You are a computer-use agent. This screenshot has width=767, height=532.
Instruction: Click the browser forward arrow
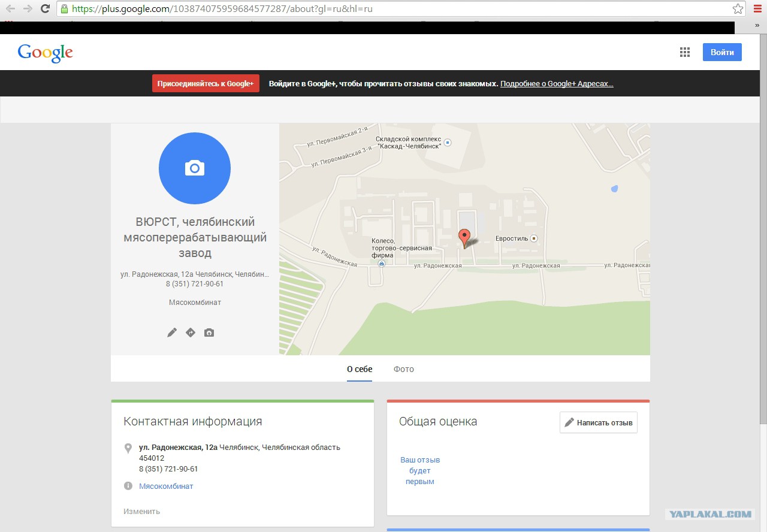[28, 9]
